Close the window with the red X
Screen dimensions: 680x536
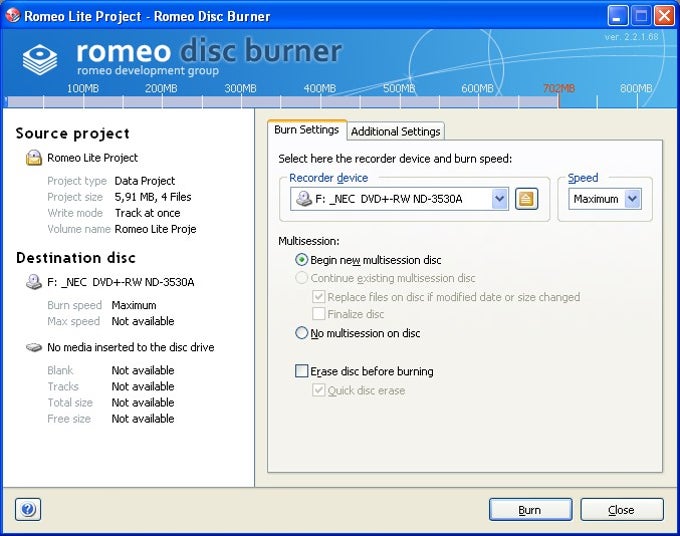point(664,16)
